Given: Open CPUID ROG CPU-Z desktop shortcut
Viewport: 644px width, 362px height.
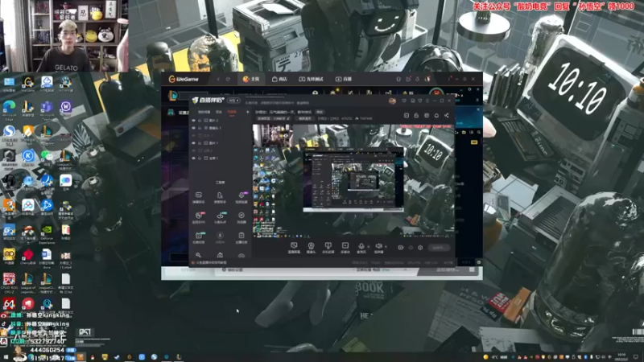Looking at the screenshot, I should point(9,283).
